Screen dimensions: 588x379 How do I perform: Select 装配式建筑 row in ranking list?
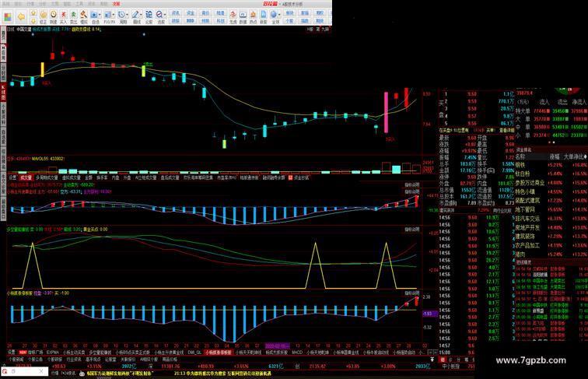click(x=551, y=201)
